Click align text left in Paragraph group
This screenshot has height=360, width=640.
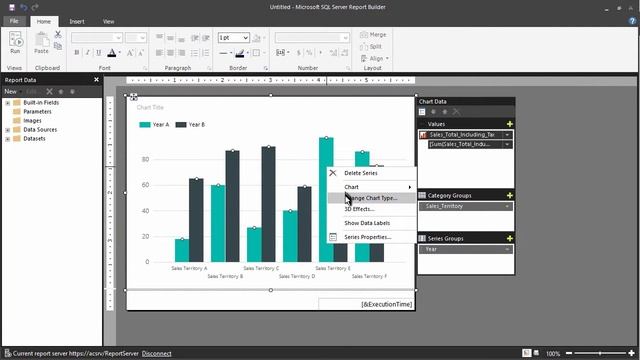pyautogui.click(x=159, y=53)
